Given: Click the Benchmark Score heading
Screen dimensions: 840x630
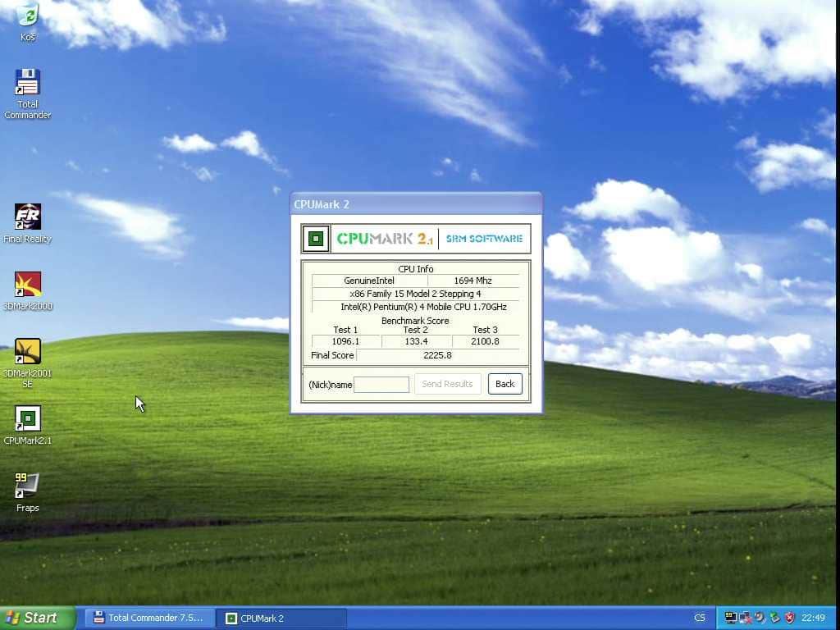Looking at the screenshot, I should [x=415, y=321].
